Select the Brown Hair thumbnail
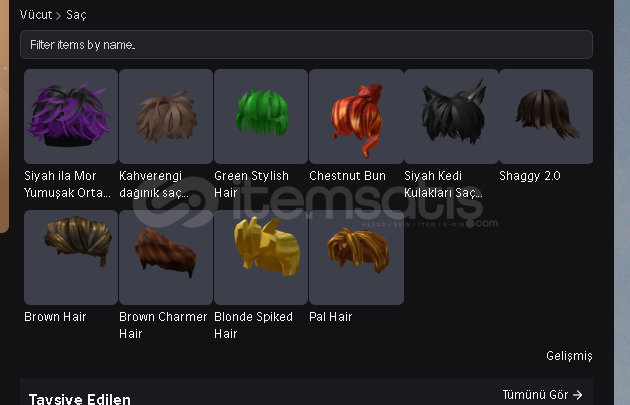The width and height of the screenshot is (630, 405). 71,257
